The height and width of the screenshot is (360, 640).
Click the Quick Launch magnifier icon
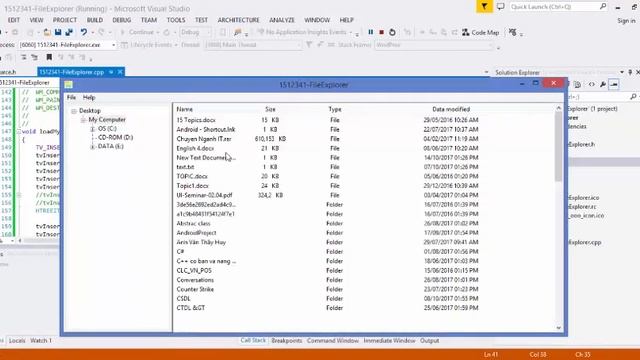coord(602,7)
